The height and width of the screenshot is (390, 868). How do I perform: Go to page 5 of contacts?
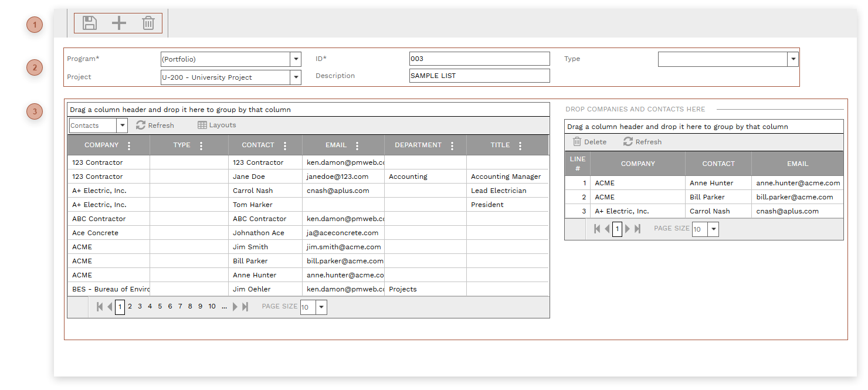pyautogui.click(x=160, y=307)
